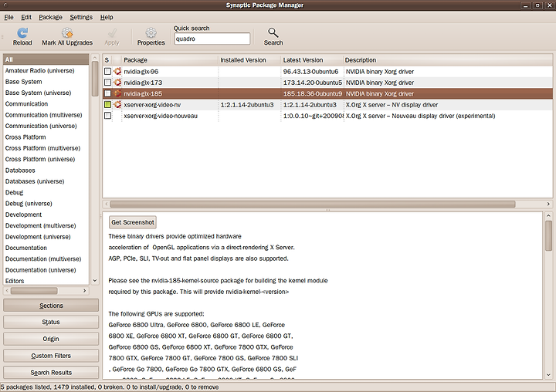Select the nvidia-glx-173 package name

point(143,83)
